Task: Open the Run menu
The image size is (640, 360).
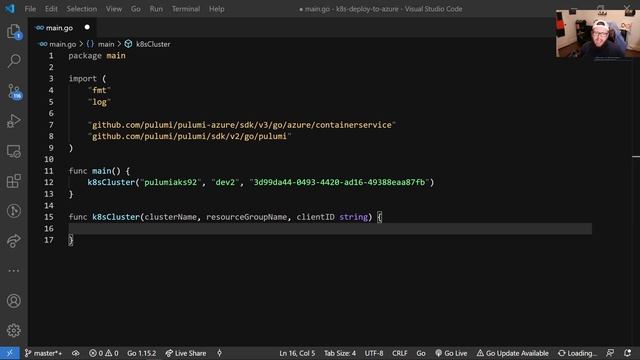Action: [156, 9]
